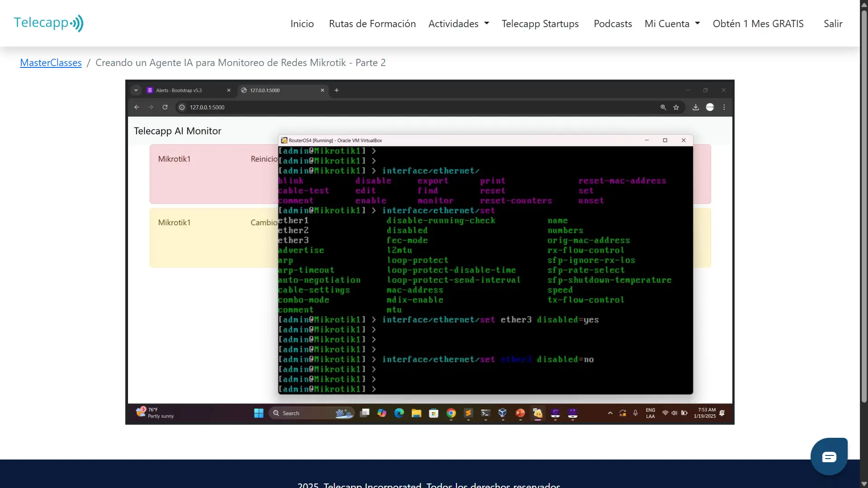Toggle the microphone in the system tray
The height and width of the screenshot is (488, 868).
coord(636,413)
